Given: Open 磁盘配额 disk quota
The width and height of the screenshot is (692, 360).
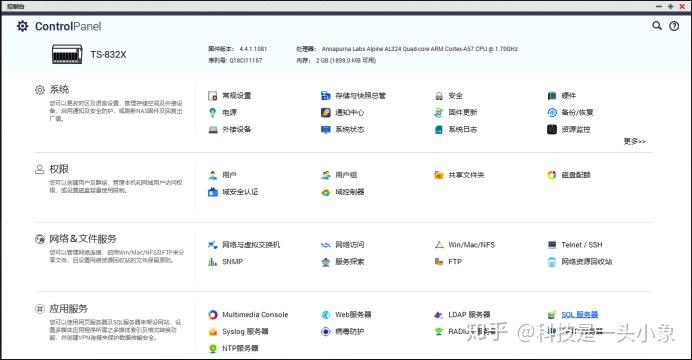Looking at the screenshot, I should (568, 175).
